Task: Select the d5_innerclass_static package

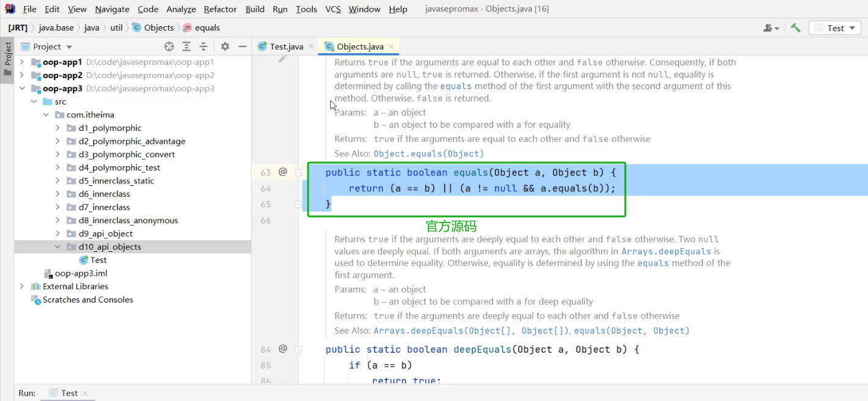Action: 116,181
